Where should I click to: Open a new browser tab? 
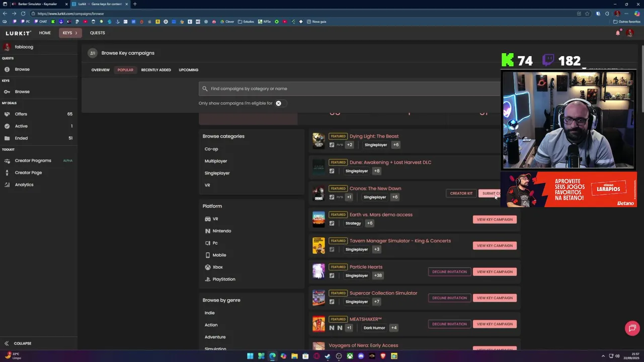click(134, 4)
